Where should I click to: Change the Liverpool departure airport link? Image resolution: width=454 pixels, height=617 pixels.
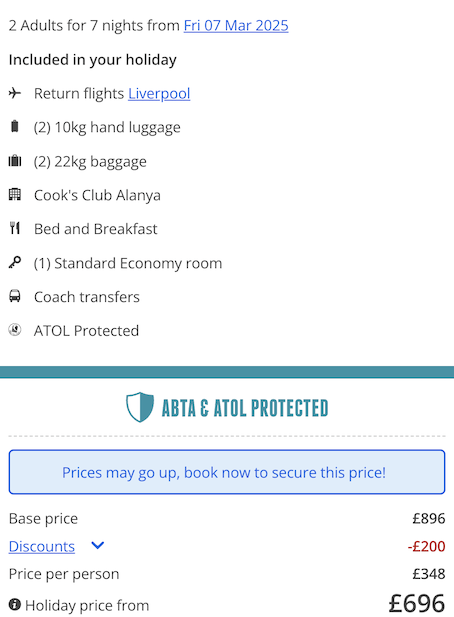159,94
